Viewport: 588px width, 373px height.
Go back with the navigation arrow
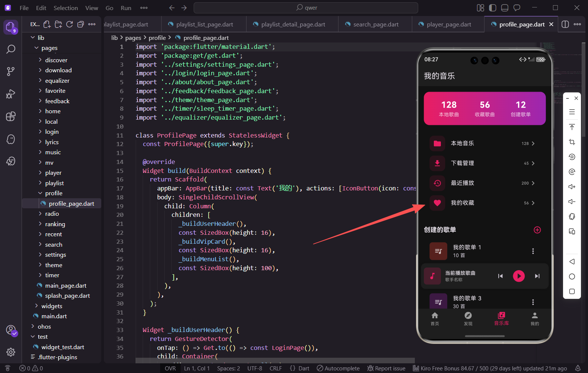point(172,8)
